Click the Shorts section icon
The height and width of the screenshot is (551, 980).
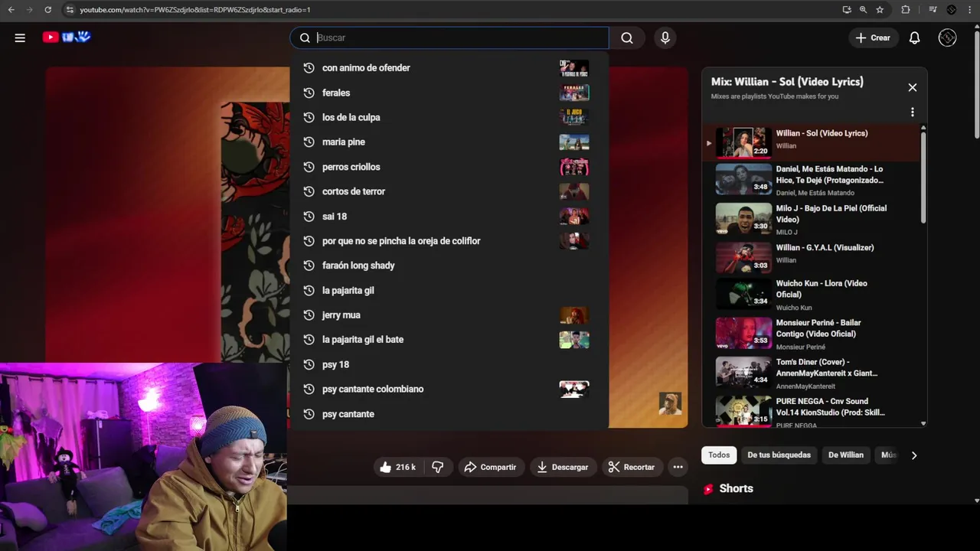[708, 489]
